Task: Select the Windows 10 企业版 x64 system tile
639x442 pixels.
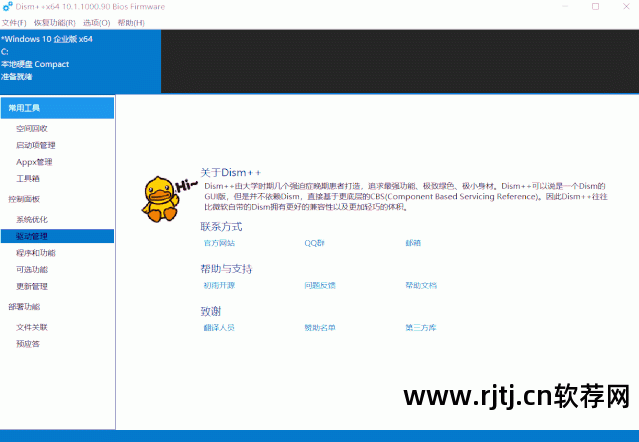Action: click(80, 61)
